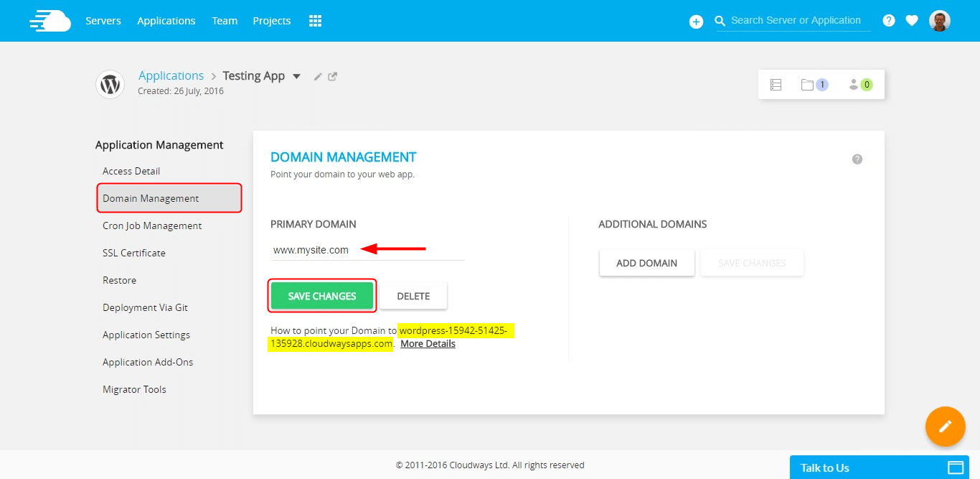Click the search magnifier icon
The width and height of the screenshot is (980, 479).
720,21
